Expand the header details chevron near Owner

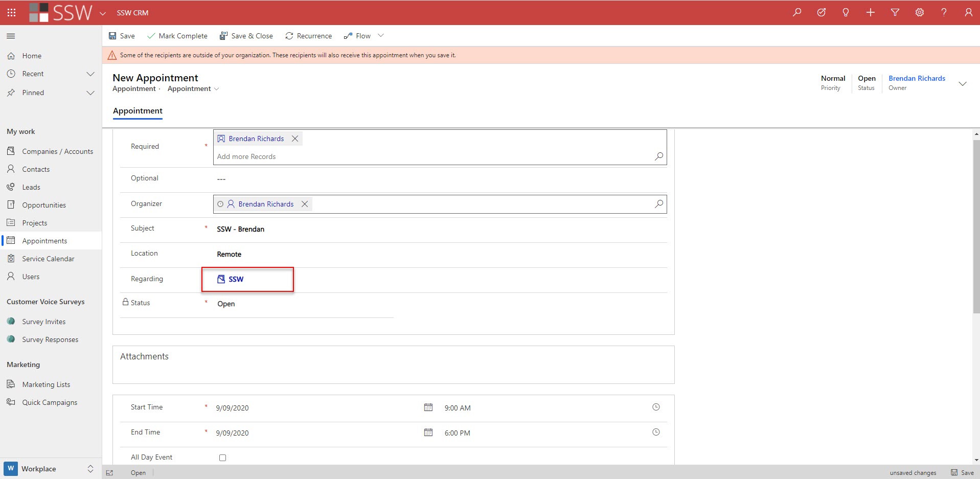[962, 83]
